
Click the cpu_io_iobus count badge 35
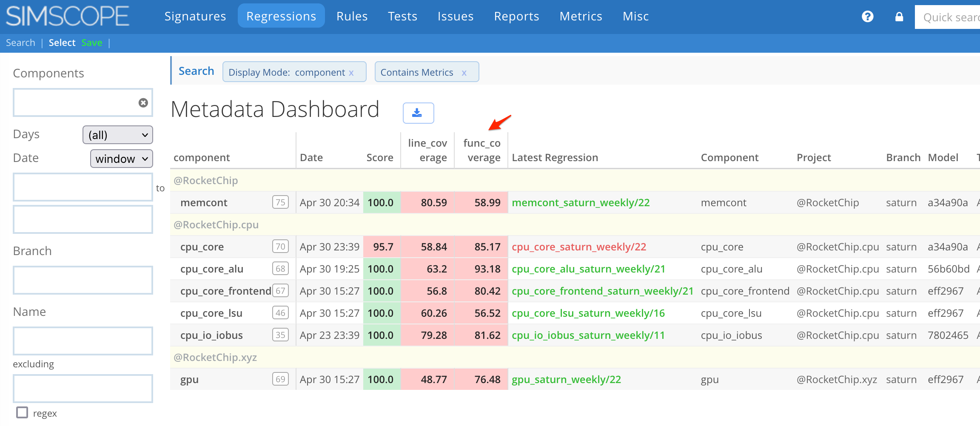(x=280, y=335)
